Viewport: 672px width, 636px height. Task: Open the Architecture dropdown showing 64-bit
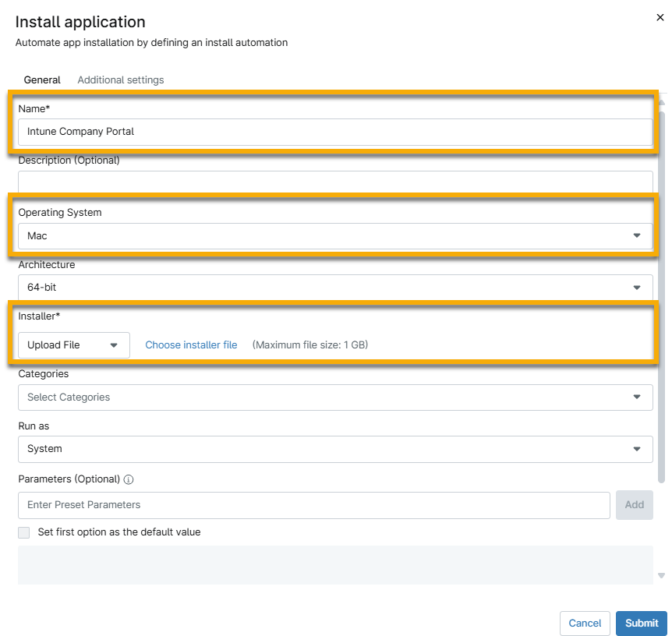pos(335,288)
